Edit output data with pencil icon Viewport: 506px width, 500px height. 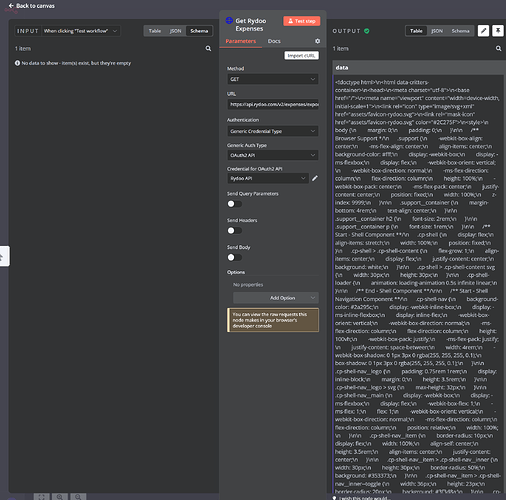tap(483, 31)
